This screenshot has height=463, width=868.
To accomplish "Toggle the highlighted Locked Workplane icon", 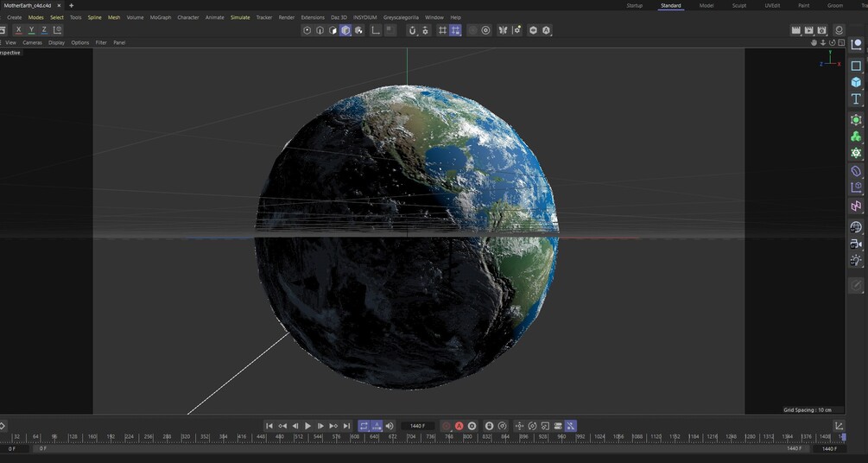I will tap(455, 30).
